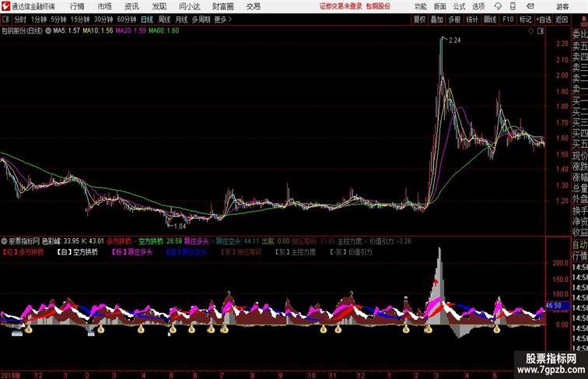Toggle the left panel icon beside 分时

click(x=5, y=19)
